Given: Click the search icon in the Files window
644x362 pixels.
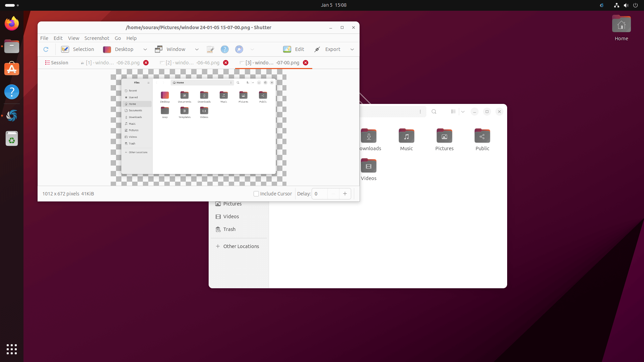Looking at the screenshot, I should point(434,112).
